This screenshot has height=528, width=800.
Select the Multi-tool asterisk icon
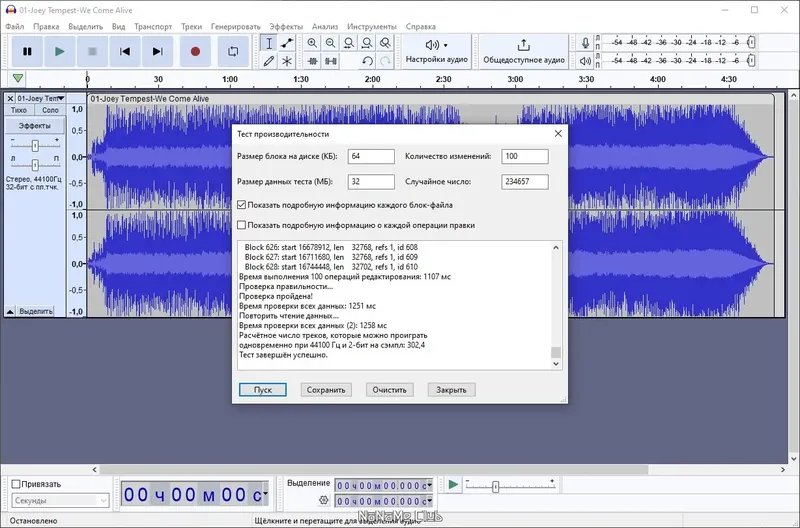coord(287,61)
